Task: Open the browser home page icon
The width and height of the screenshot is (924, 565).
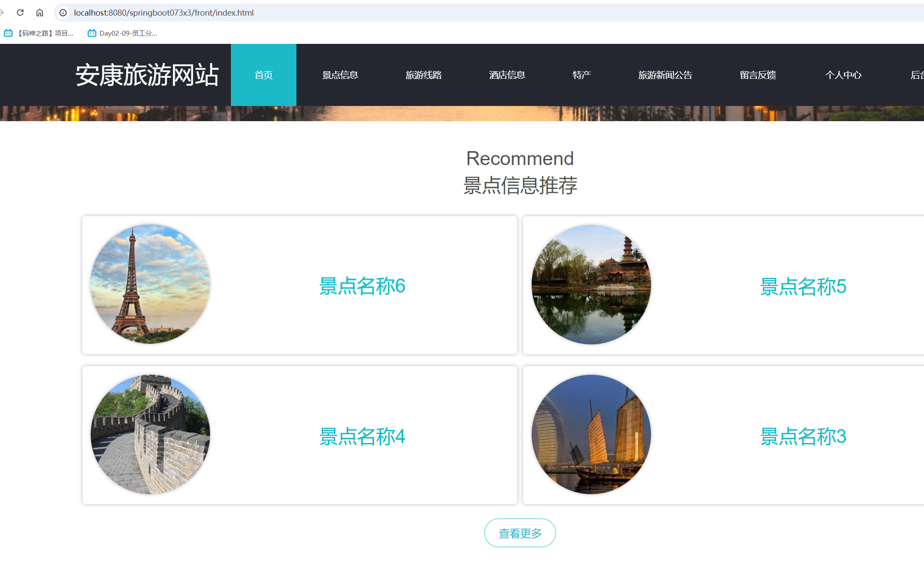Action: point(40,13)
